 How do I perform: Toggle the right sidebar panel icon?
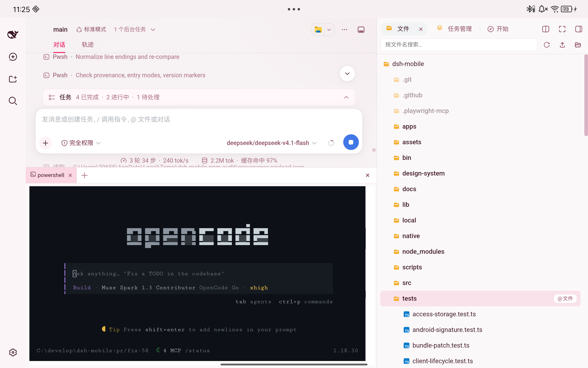(579, 29)
